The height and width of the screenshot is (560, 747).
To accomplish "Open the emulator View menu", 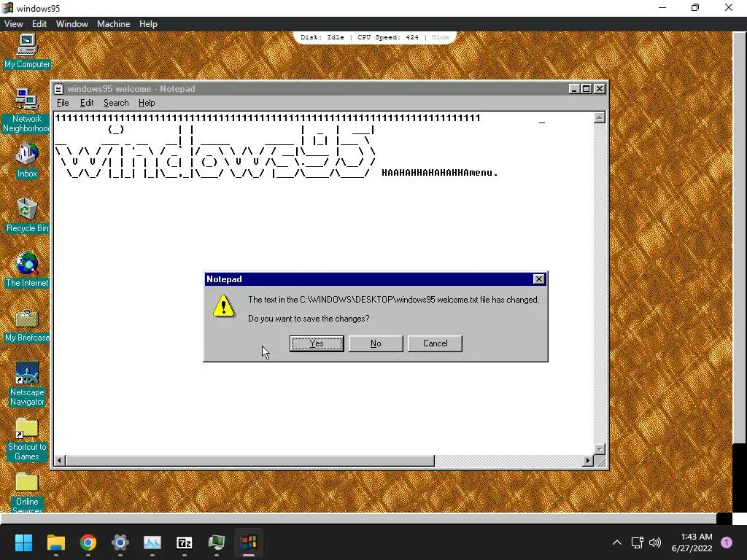I will 13,24.
